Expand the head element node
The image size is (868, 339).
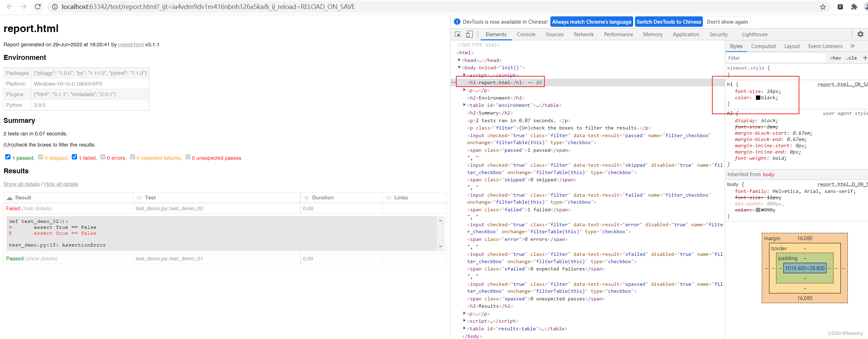point(459,60)
